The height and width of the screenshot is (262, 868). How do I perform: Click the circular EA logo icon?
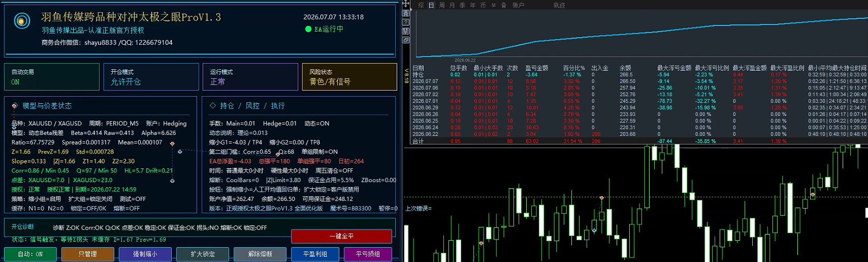pyautogui.click(x=21, y=21)
